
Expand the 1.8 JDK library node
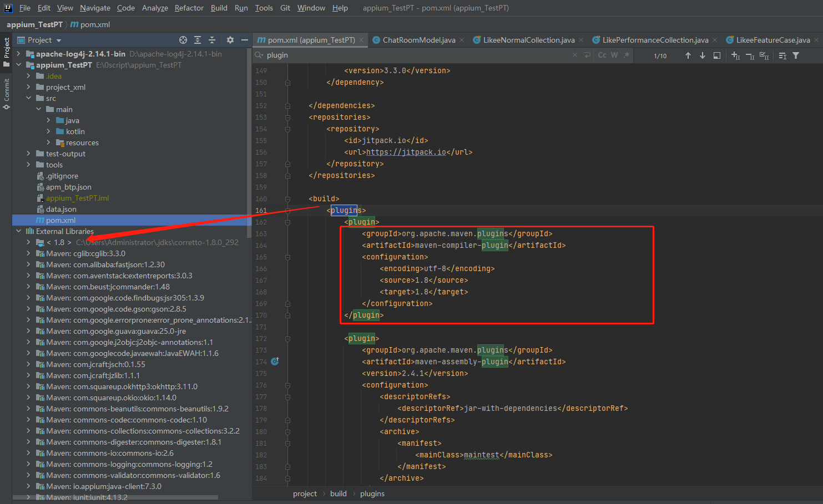click(28, 242)
